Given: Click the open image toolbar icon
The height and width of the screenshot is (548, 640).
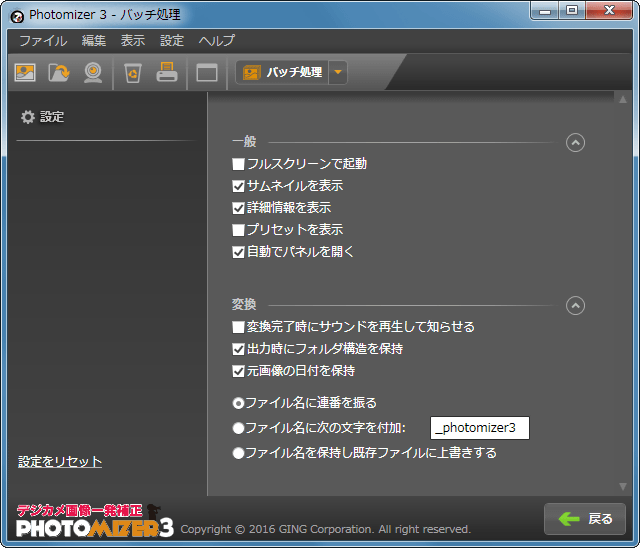Looking at the screenshot, I should [x=25, y=73].
